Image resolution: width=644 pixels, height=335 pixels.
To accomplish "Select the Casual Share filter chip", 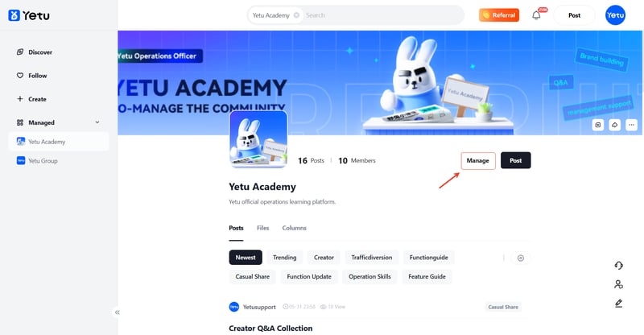I will [253, 277].
